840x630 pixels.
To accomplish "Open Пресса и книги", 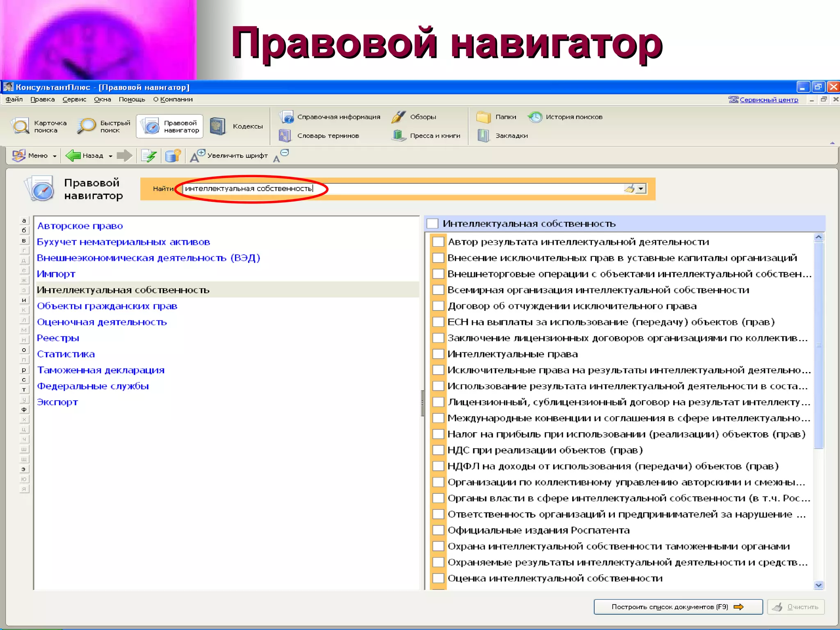I will (x=426, y=135).
